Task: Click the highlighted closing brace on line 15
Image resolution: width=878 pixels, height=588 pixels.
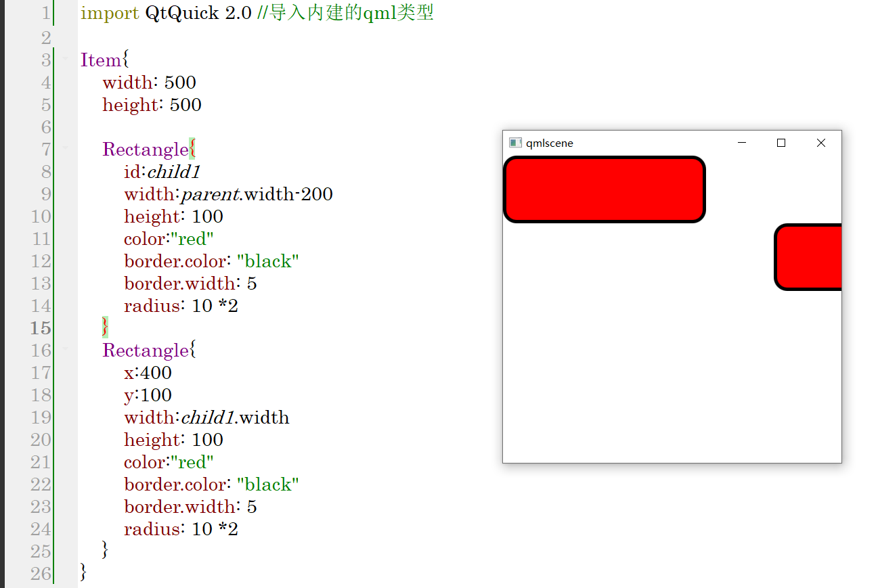Action: pyautogui.click(x=105, y=328)
